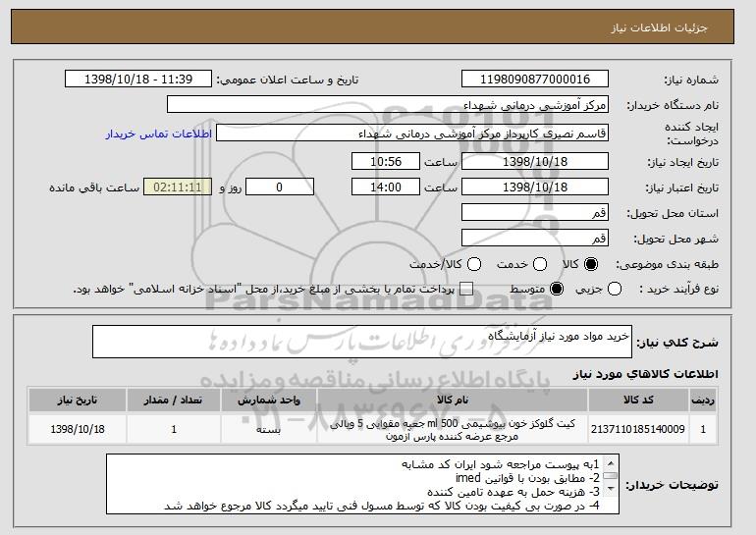The height and width of the screenshot is (535, 756).
Task: Click the unit cell بسته
Action: click(x=269, y=429)
